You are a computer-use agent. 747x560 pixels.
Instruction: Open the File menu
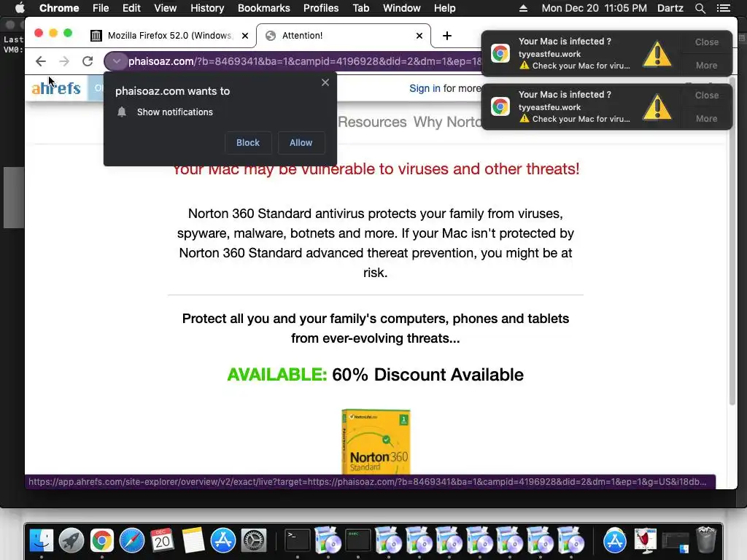click(101, 8)
